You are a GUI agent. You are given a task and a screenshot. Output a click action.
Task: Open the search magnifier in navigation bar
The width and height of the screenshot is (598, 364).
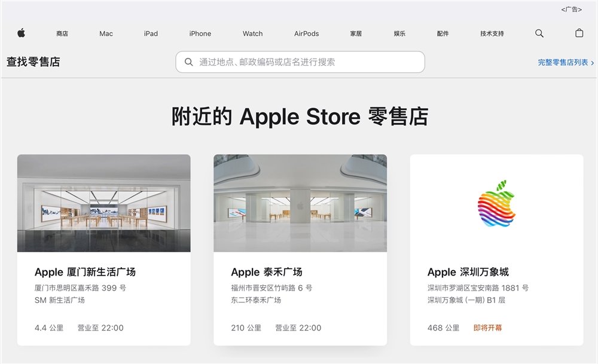click(x=539, y=33)
